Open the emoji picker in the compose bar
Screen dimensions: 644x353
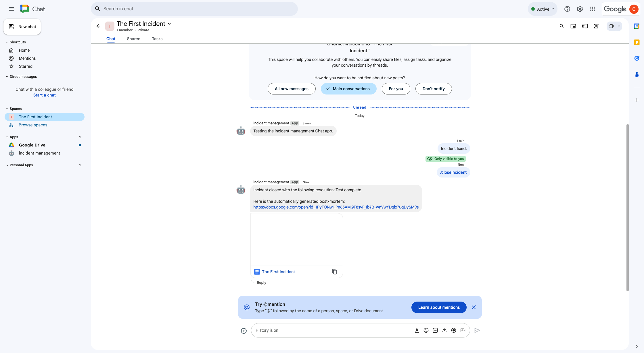coord(426,330)
